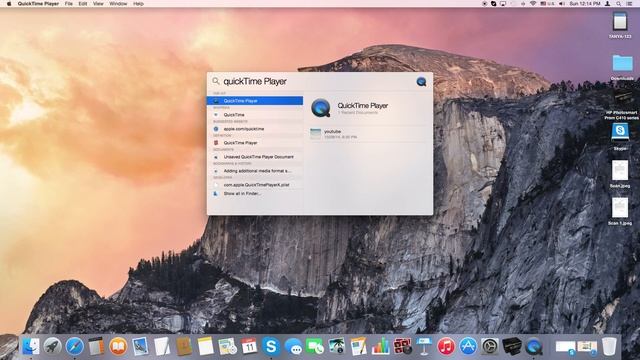
Task: Select com.apple.QuickTimePlayerX.plist result
Action: click(255, 184)
